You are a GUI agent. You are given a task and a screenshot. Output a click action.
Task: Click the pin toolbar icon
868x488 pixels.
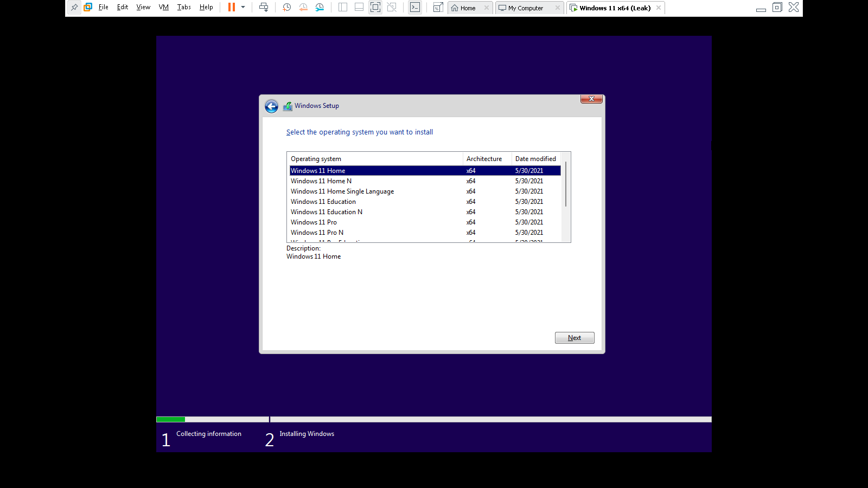pyautogui.click(x=74, y=8)
